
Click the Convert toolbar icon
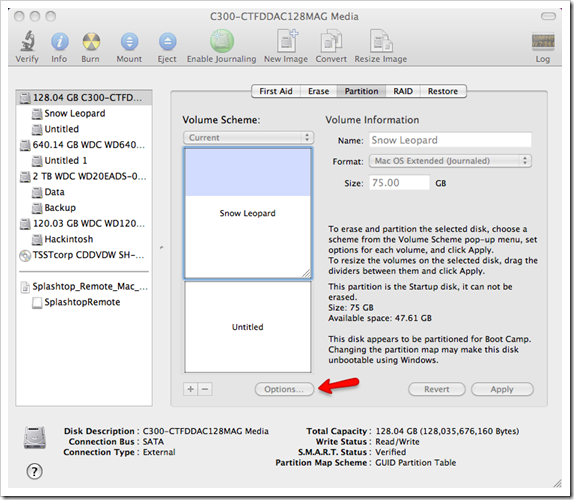coord(331,41)
